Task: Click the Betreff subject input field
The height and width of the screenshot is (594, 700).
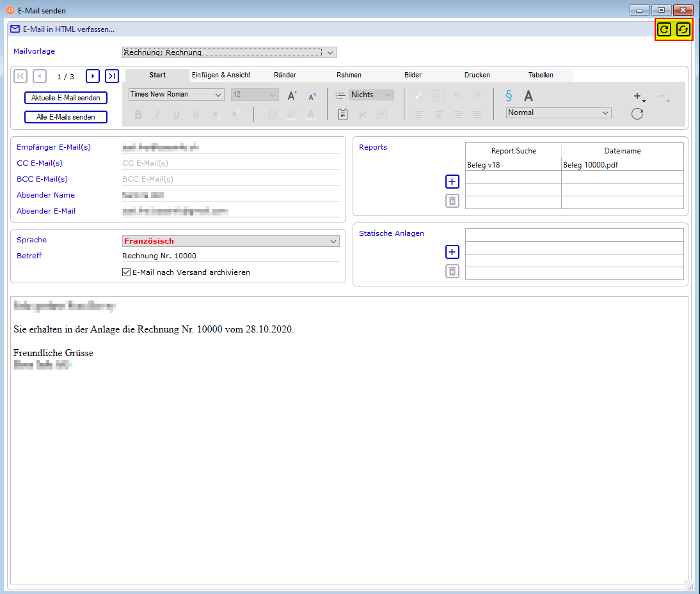Action: [x=230, y=256]
